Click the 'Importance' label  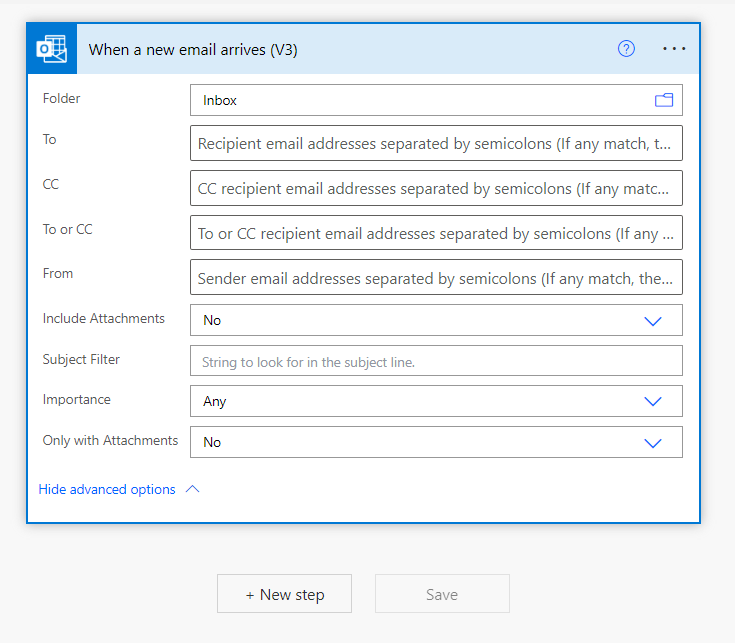coord(76,399)
